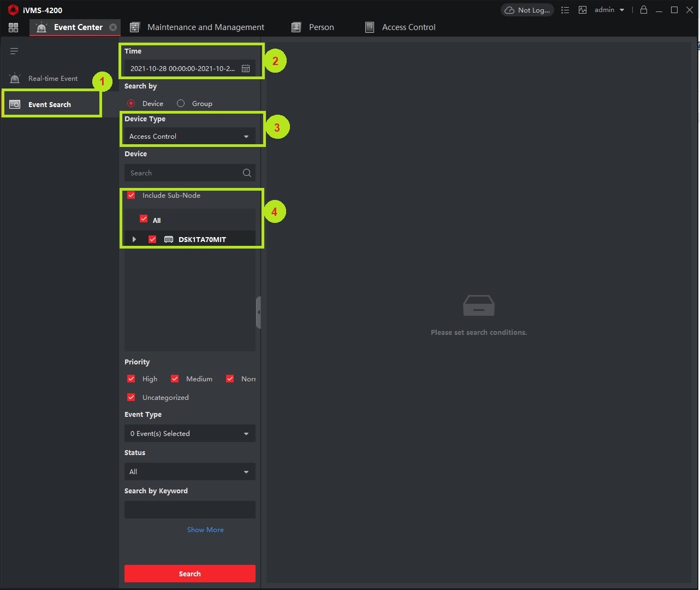This screenshot has height=590, width=700.
Task: Open the Device Type dropdown
Action: (x=190, y=136)
